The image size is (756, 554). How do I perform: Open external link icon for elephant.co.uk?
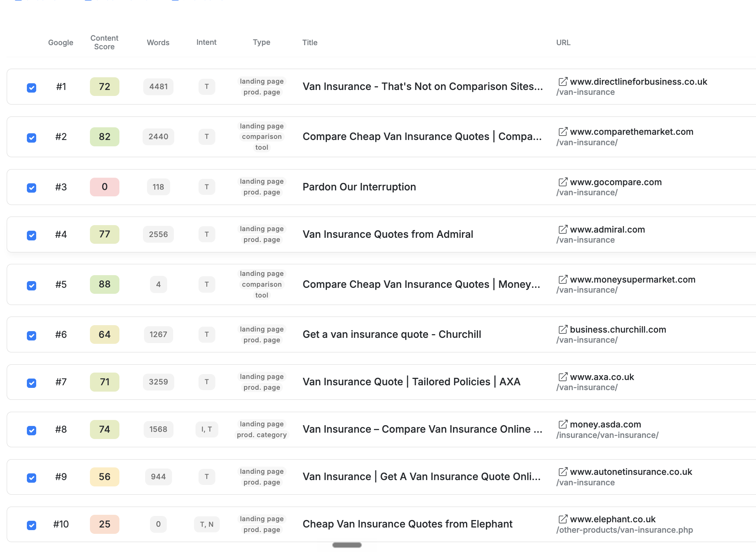(563, 519)
